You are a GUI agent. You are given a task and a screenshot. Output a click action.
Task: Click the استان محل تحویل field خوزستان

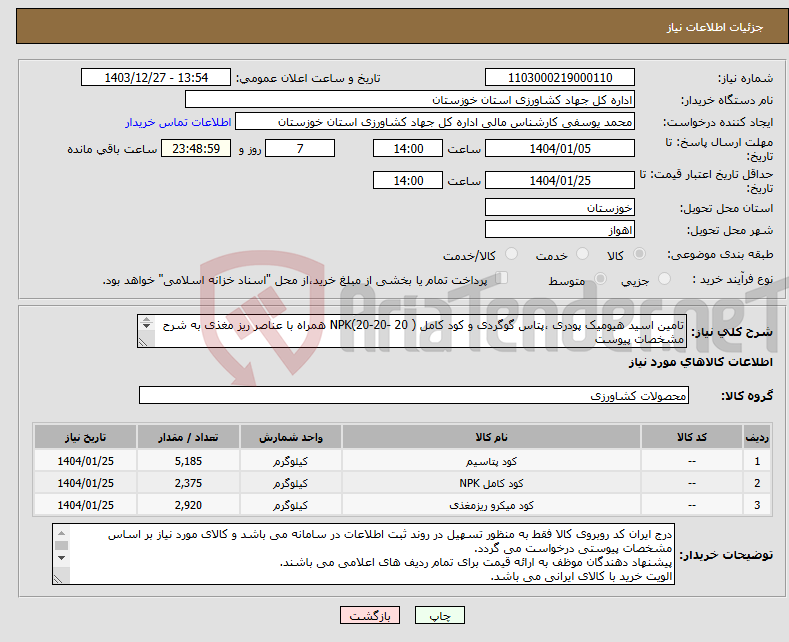(x=560, y=207)
